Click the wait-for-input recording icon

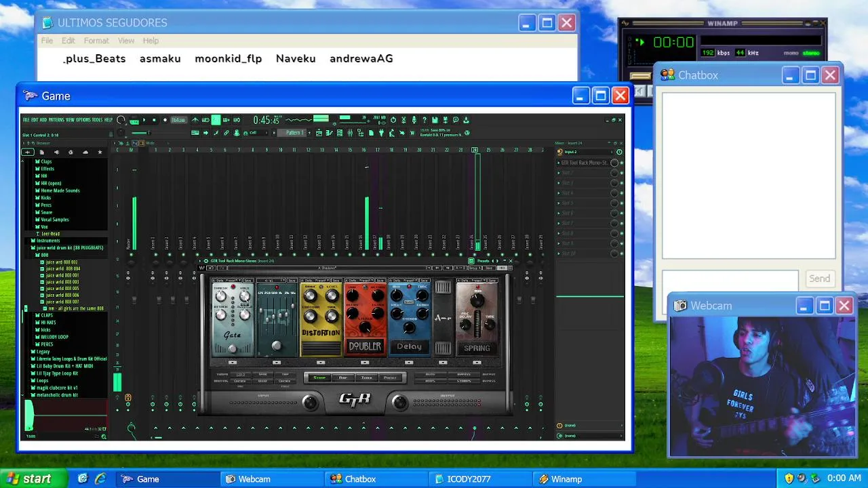(205, 120)
